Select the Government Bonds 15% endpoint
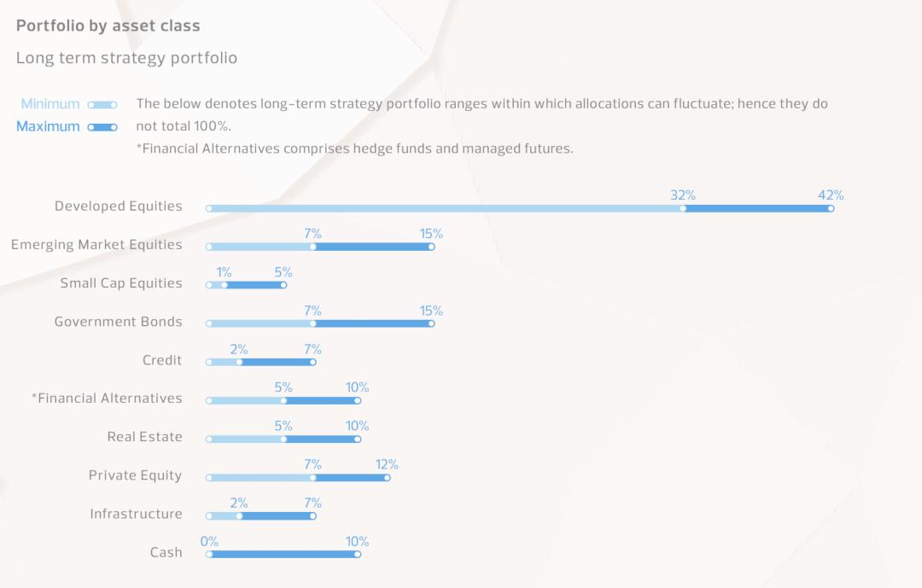Image resolution: width=922 pixels, height=588 pixels. (431, 323)
